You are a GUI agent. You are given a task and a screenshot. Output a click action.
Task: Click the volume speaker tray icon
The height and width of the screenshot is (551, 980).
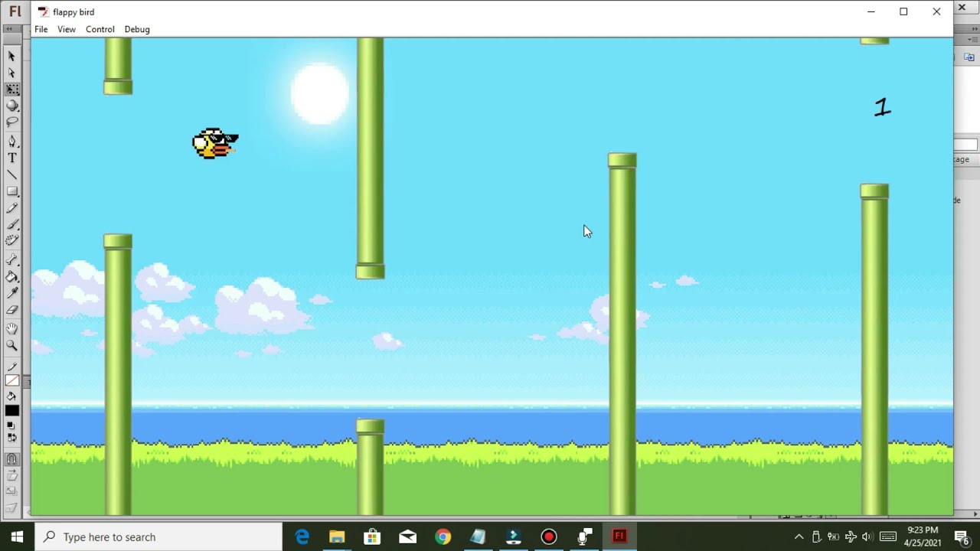pos(867,536)
